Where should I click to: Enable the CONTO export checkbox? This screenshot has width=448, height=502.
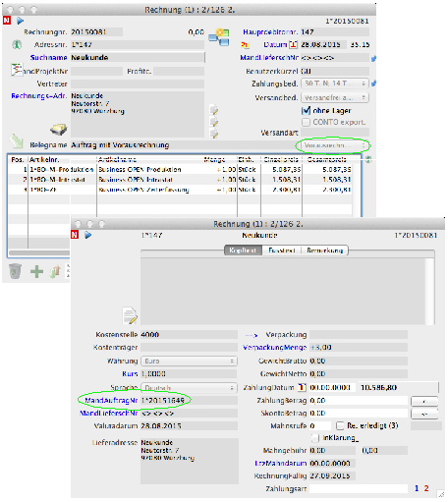(x=306, y=122)
